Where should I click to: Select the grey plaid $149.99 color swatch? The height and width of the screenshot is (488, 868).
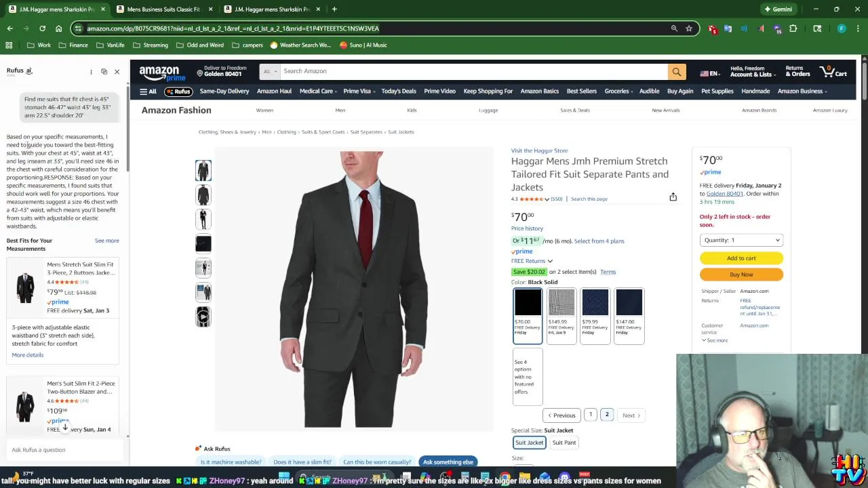561,316
